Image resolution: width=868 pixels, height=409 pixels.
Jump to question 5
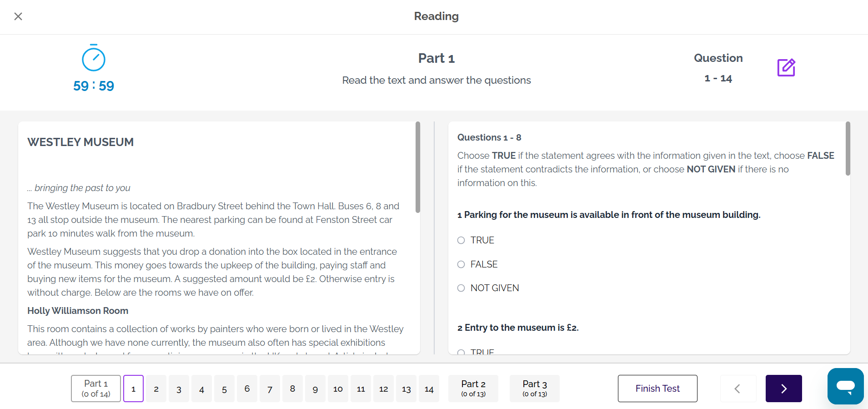[x=224, y=389]
